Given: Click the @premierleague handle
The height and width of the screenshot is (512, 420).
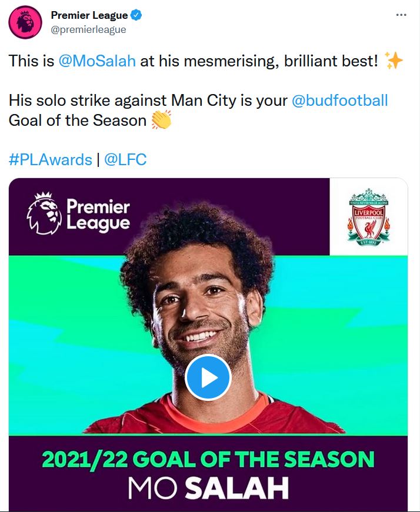Looking at the screenshot, I should coord(88,29).
